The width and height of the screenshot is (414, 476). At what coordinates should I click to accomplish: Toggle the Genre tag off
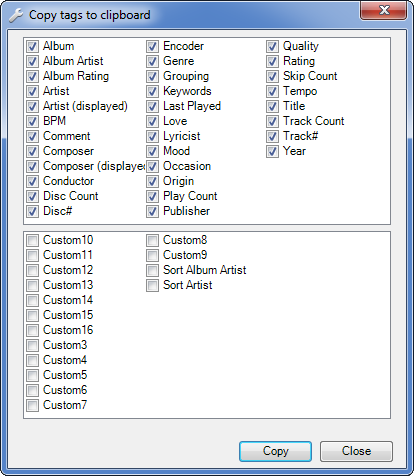point(152,61)
